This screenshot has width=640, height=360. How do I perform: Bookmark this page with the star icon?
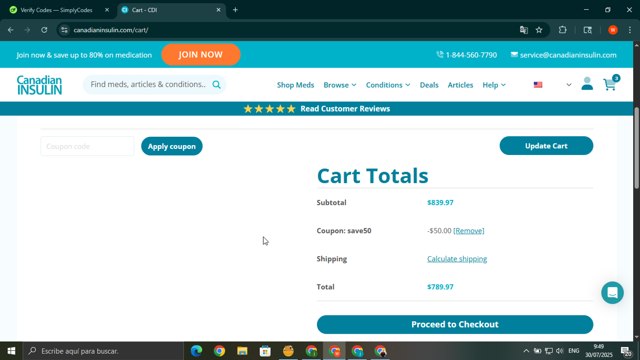pos(539,30)
